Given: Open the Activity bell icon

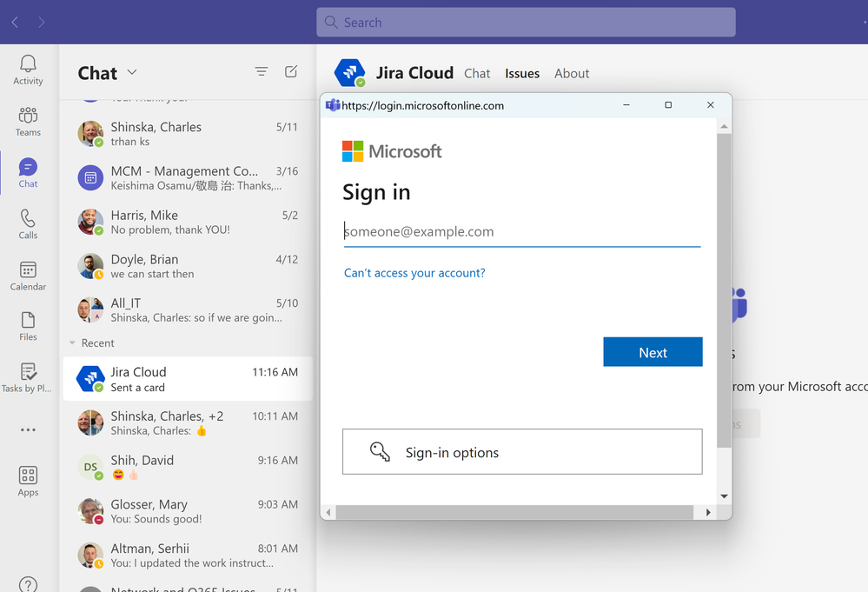Looking at the screenshot, I should click(28, 70).
